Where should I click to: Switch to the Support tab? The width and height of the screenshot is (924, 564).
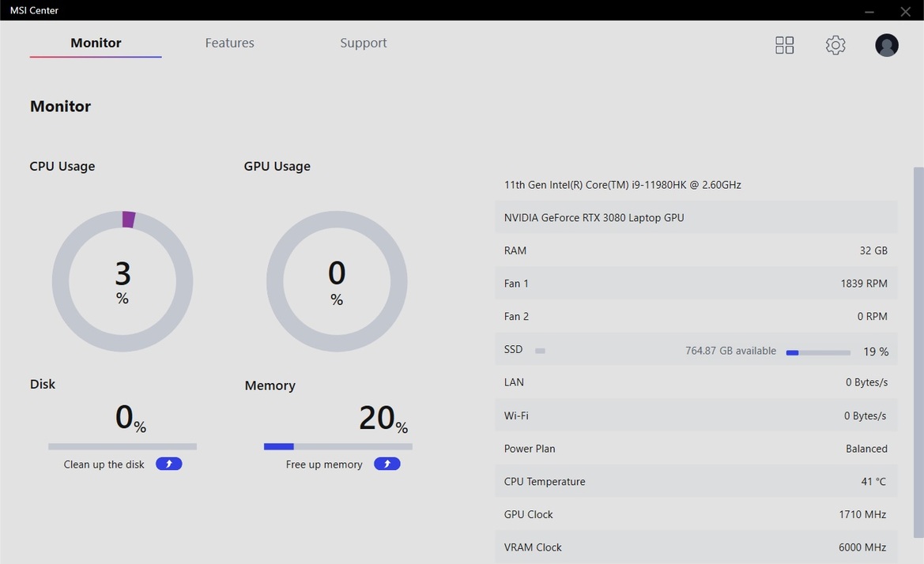point(363,43)
